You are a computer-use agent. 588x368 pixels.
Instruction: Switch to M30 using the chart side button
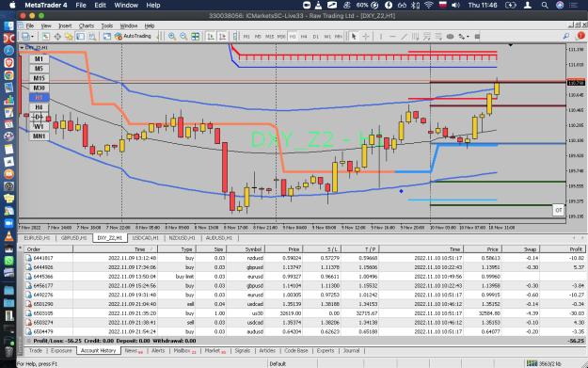click(39, 88)
